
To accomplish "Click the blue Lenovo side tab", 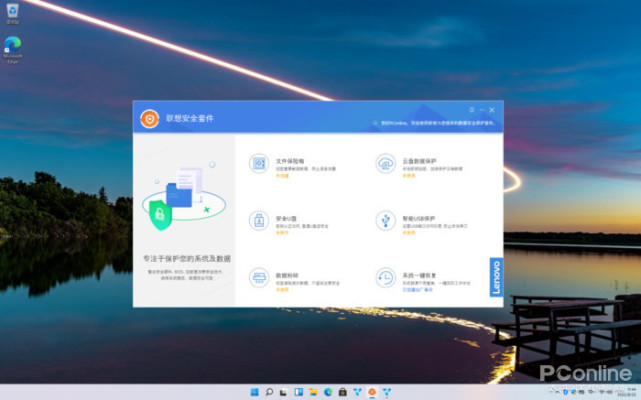I will point(496,277).
